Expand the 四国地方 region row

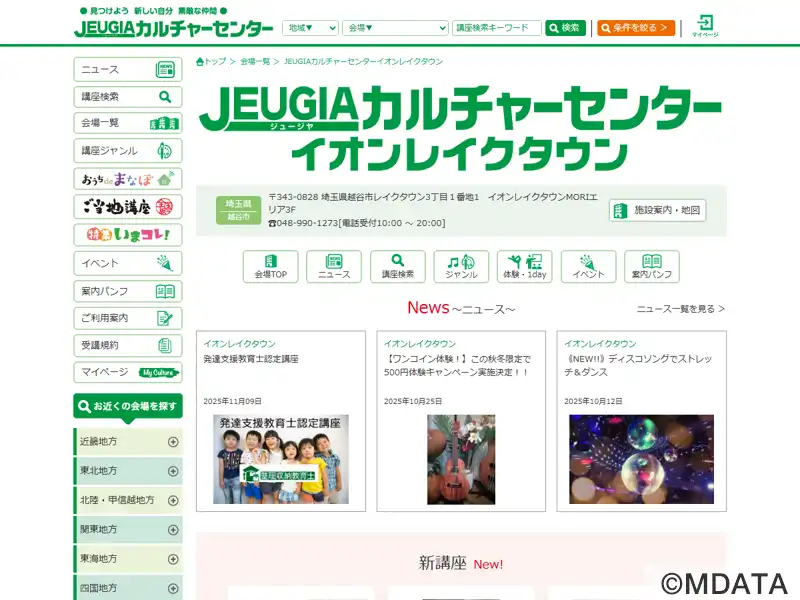(x=128, y=588)
